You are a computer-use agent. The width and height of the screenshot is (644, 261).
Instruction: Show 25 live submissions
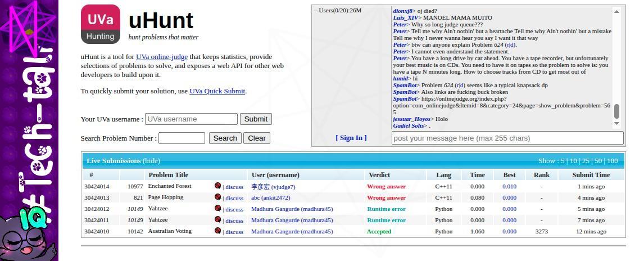click(586, 161)
